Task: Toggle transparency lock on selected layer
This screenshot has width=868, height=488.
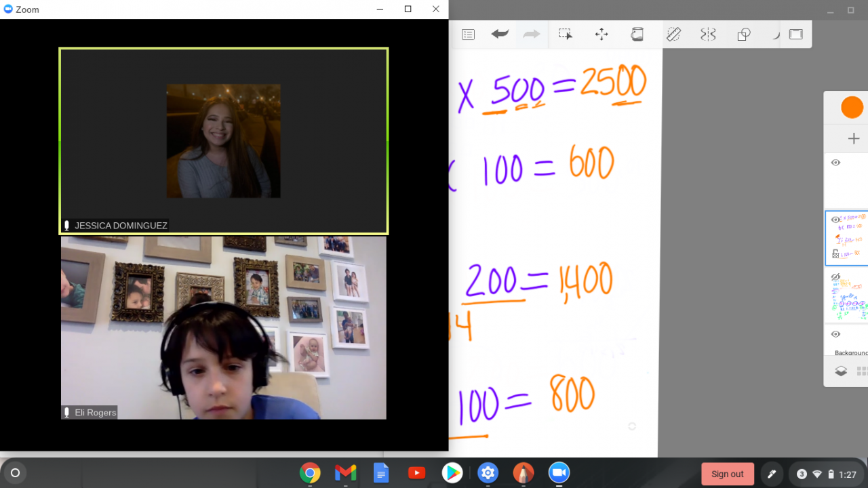Action: [x=835, y=253]
